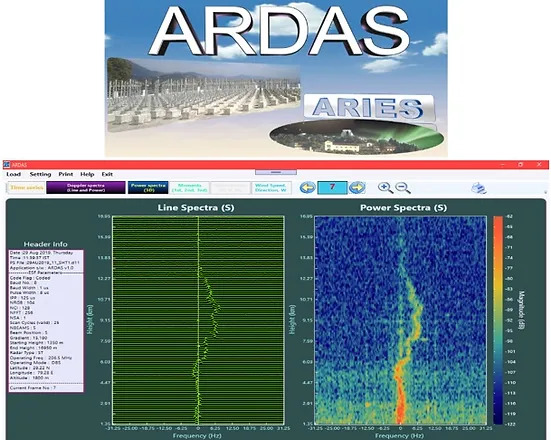551x440 pixels.
Task: Select Doppler spectra (Line and Power) tab
Action: [86, 188]
